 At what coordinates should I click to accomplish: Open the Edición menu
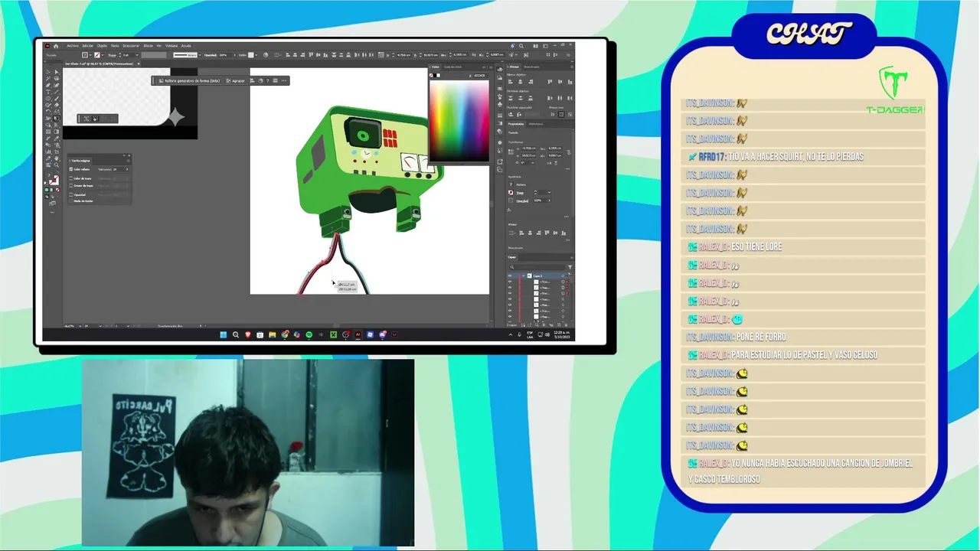click(x=88, y=46)
